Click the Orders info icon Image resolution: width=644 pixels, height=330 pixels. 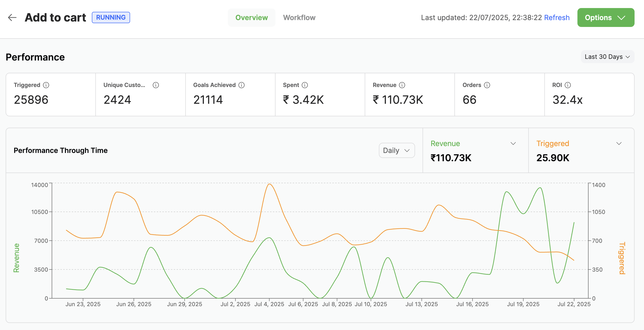(x=487, y=85)
